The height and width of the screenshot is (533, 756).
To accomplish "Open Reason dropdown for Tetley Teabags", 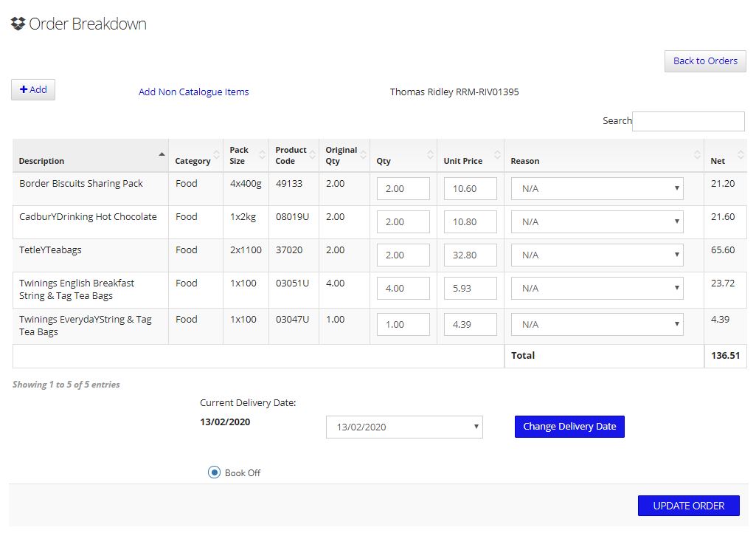I will (x=597, y=255).
